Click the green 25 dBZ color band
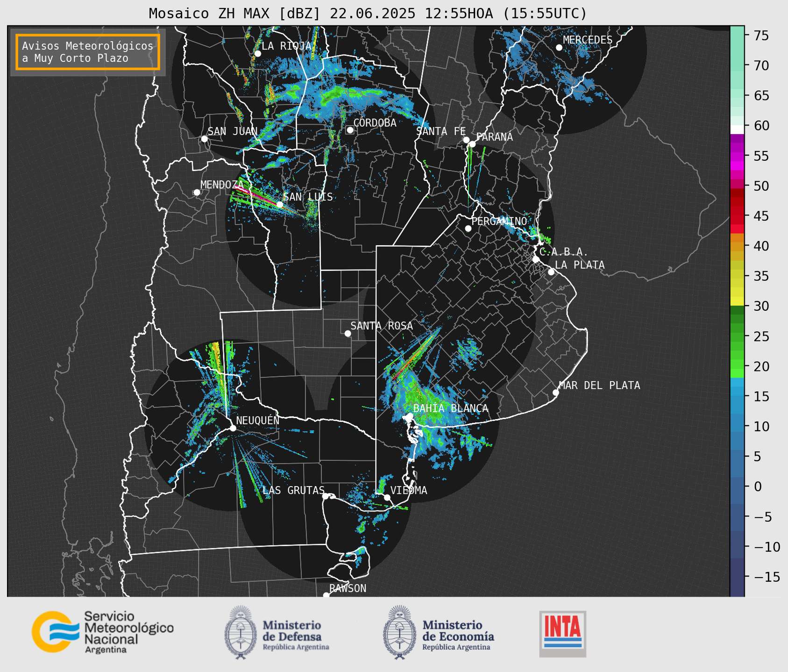The width and height of the screenshot is (788, 672). [x=737, y=336]
